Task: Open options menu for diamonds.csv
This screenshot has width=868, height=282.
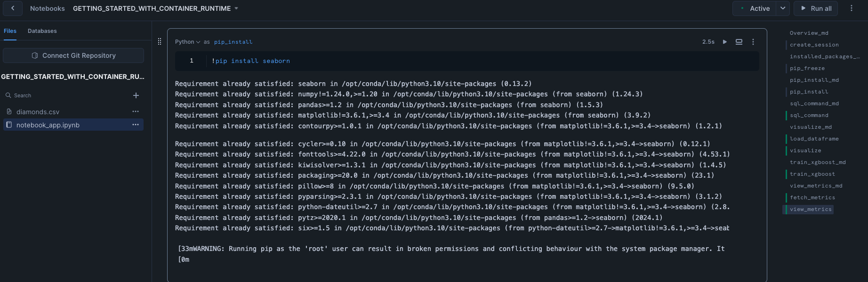Action: point(136,112)
